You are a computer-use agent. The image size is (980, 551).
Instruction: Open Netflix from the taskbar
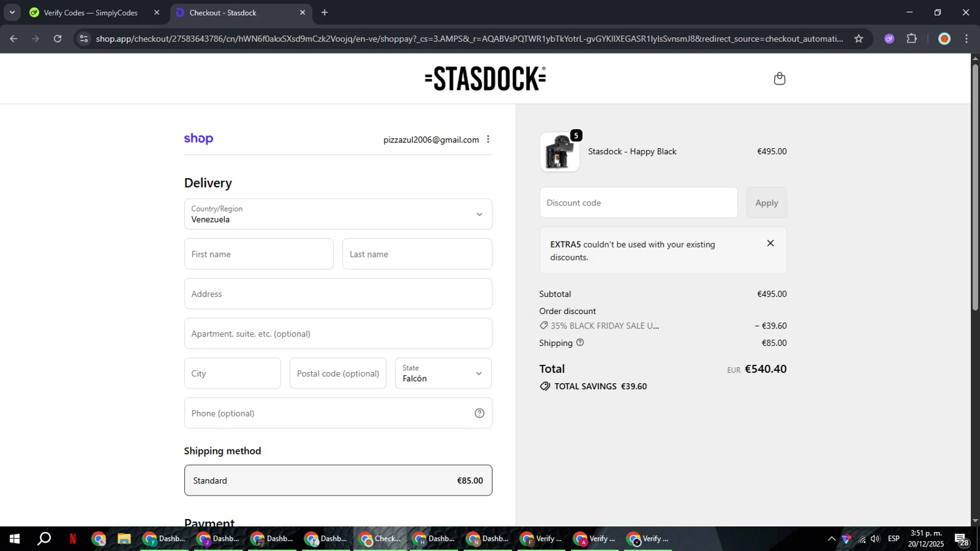[x=73, y=539]
